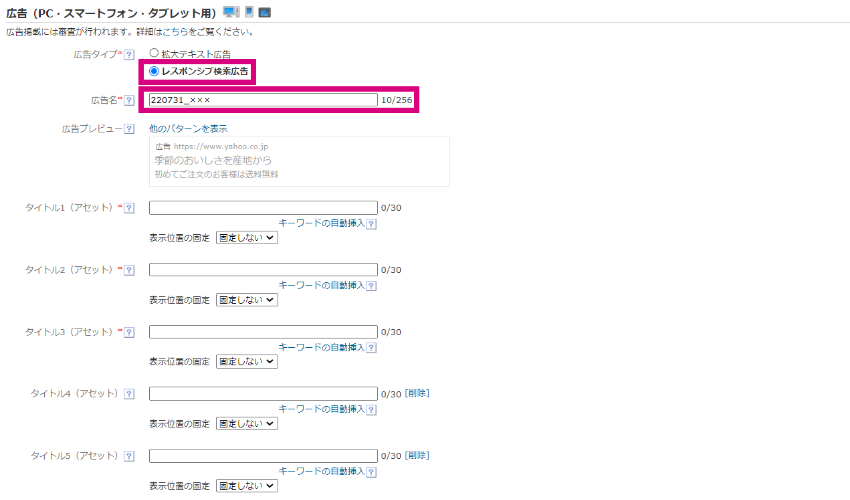The image size is (850, 500).
Task: Focus the タイトル5（アセット） input field
Action: tap(263, 456)
